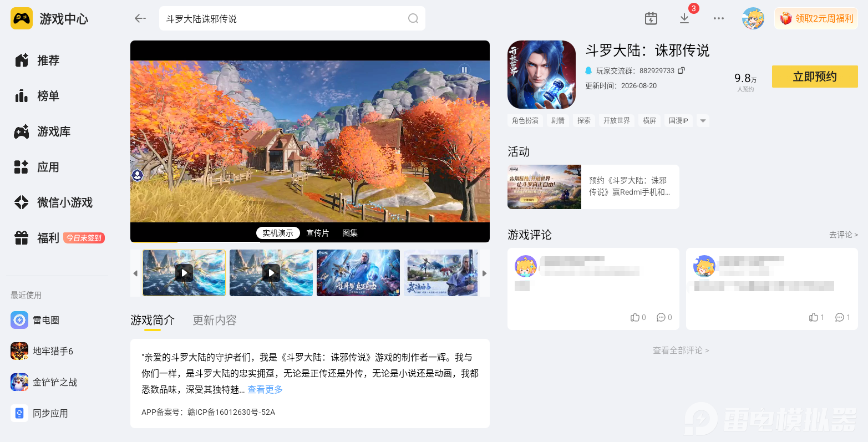
Task: Click the search magnifier icon
Action: click(x=413, y=18)
